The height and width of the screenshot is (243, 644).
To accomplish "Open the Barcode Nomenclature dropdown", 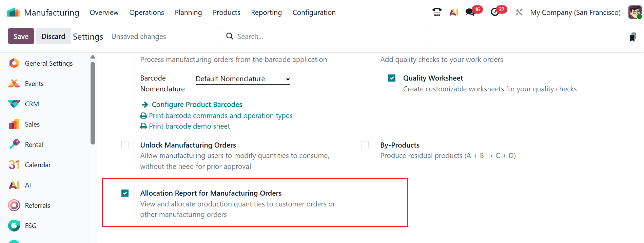I will (x=243, y=79).
